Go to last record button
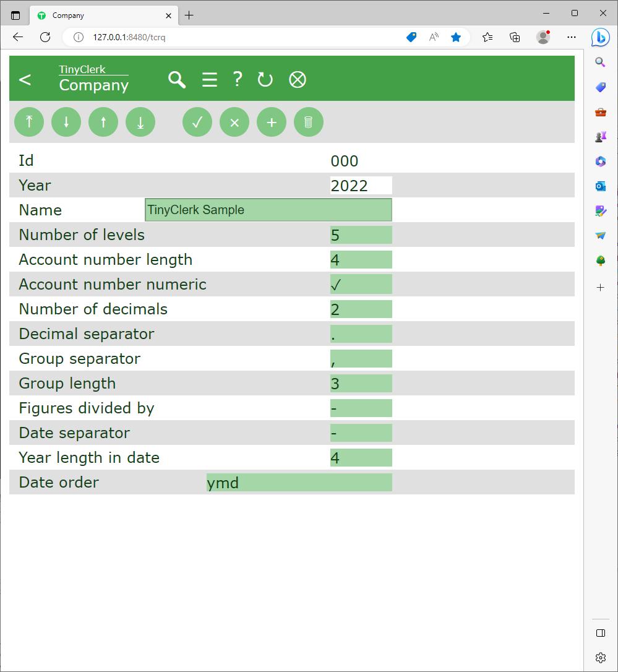 140,122
